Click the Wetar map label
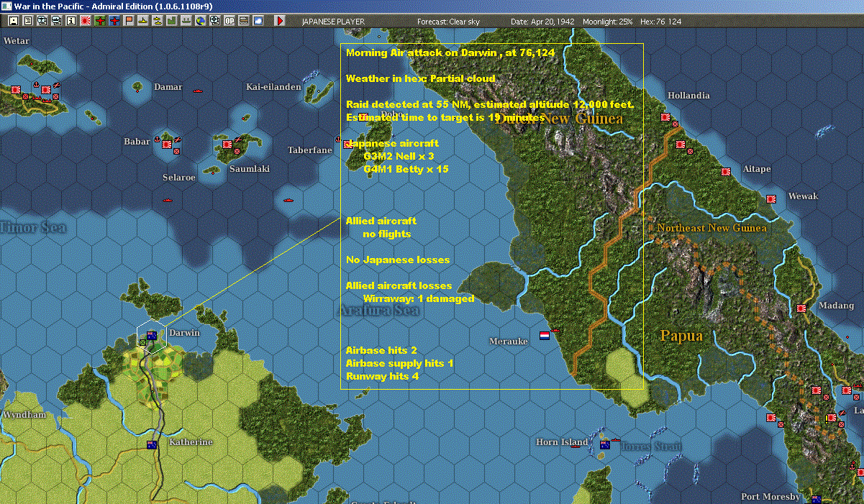 tap(17, 41)
